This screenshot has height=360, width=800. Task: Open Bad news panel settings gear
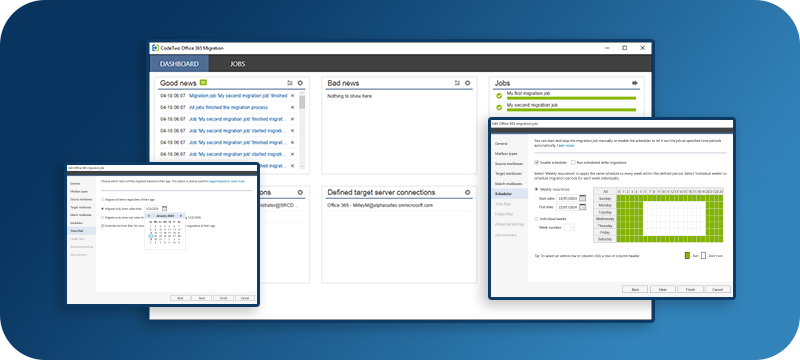pos(467,83)
